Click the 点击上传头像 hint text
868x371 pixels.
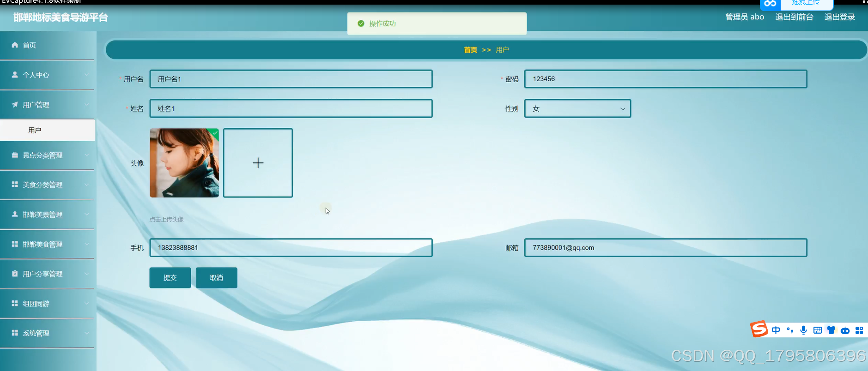click(166, 220)
